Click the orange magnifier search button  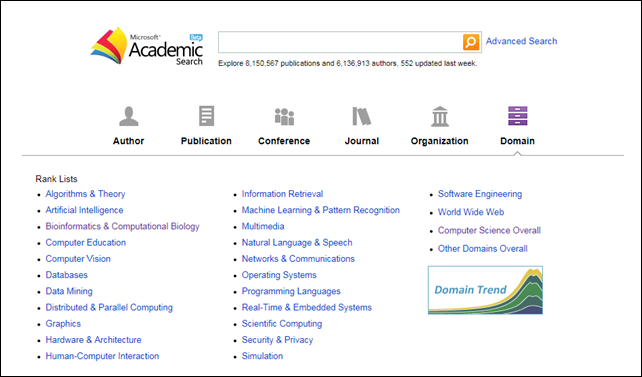click(x=471, y=42)
